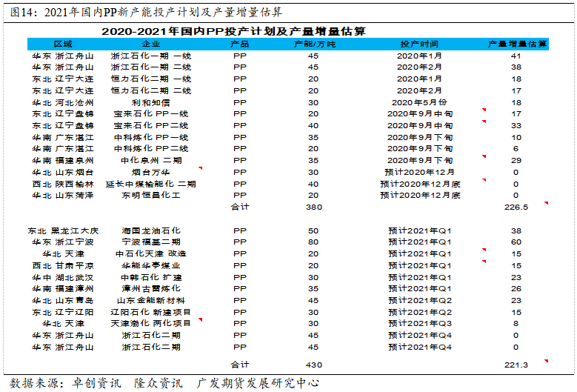Click the "企业" column header
577x392 pixels.
pyautogui.click(x=151, y=44)
